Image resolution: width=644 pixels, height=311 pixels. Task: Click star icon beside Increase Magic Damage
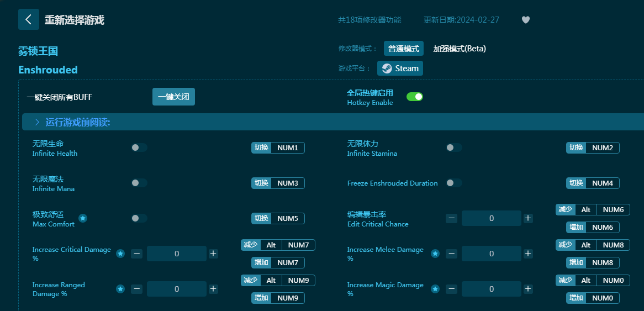(x=435, y=289)
